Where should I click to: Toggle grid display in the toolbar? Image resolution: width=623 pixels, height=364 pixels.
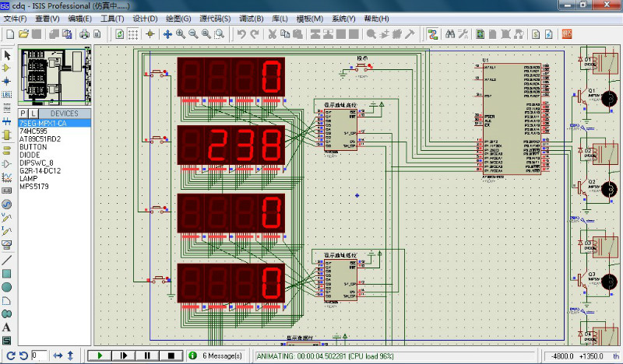133,34
